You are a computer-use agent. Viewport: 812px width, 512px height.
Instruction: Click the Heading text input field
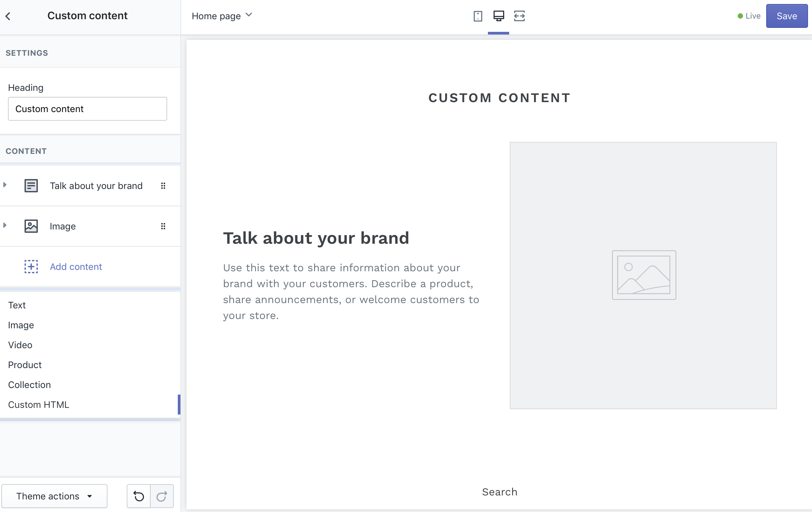coord(87,109)
